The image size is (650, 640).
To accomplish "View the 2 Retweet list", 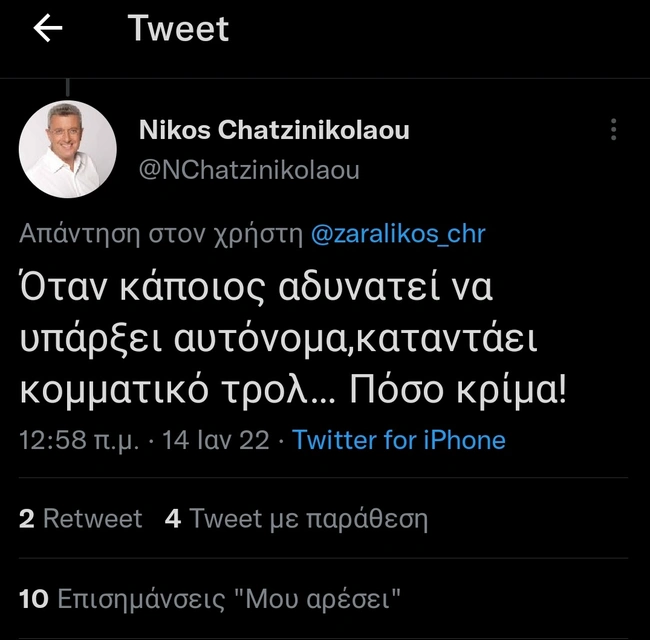I will pyautogui.click(x=81, y=519).
